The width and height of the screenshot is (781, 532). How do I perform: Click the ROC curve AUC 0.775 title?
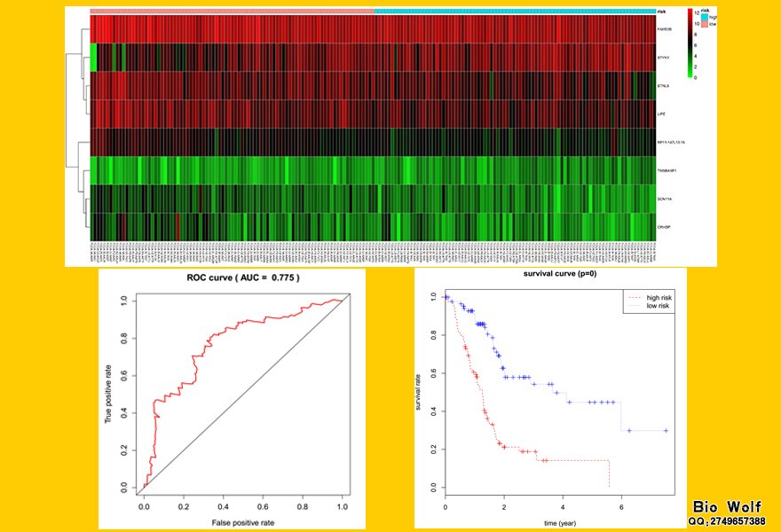click(x=243, y=278)
